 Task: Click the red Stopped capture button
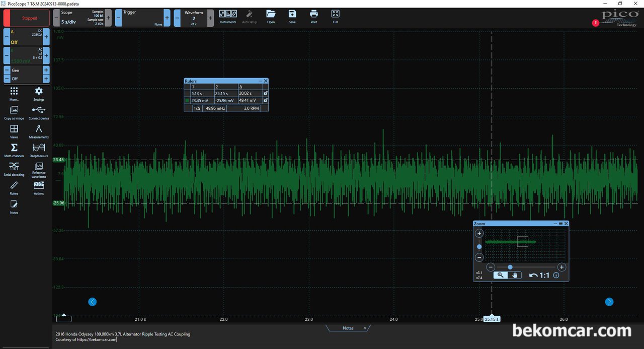[27, 18]
